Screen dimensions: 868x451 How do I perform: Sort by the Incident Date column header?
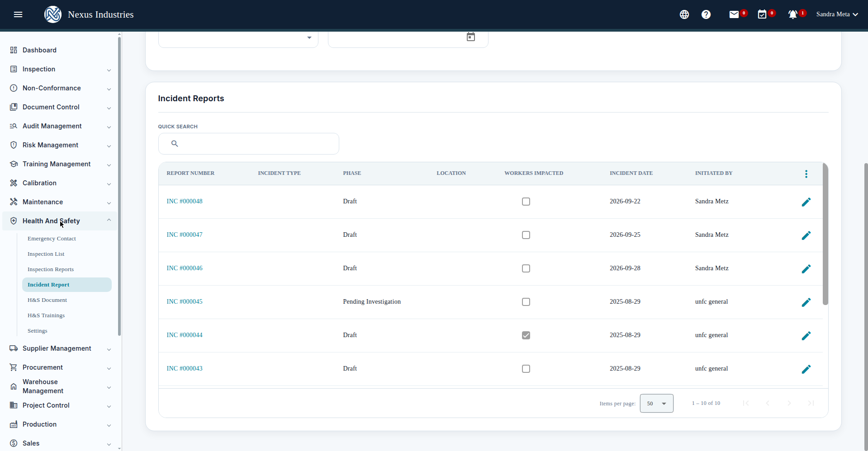point(631,173)
